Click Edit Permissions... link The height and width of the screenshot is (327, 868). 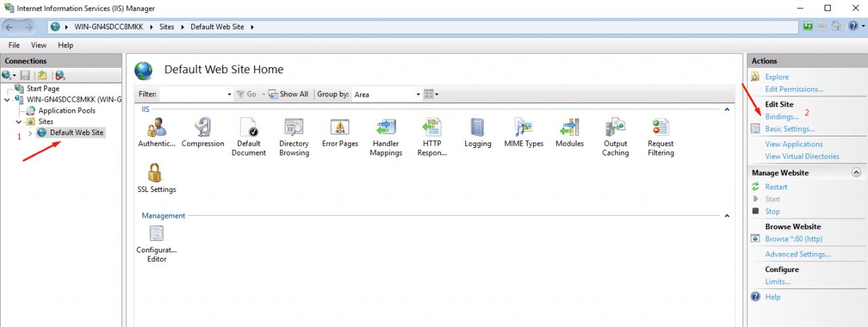click(x=794, y=89)
